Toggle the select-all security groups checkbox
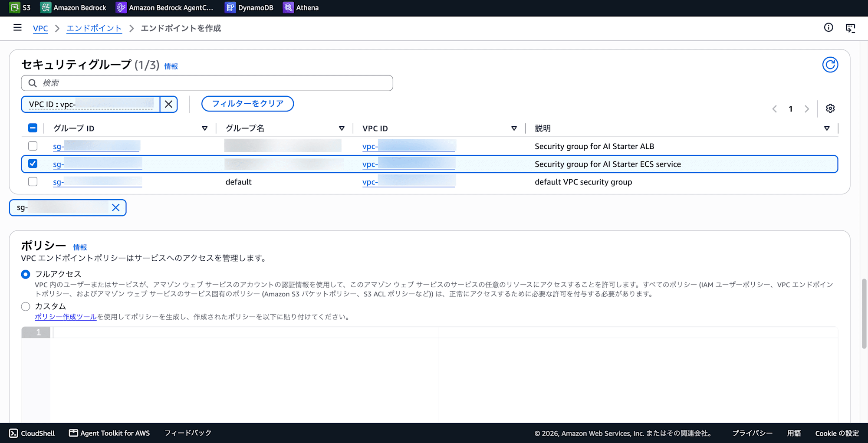 click(x=33, y=128)
